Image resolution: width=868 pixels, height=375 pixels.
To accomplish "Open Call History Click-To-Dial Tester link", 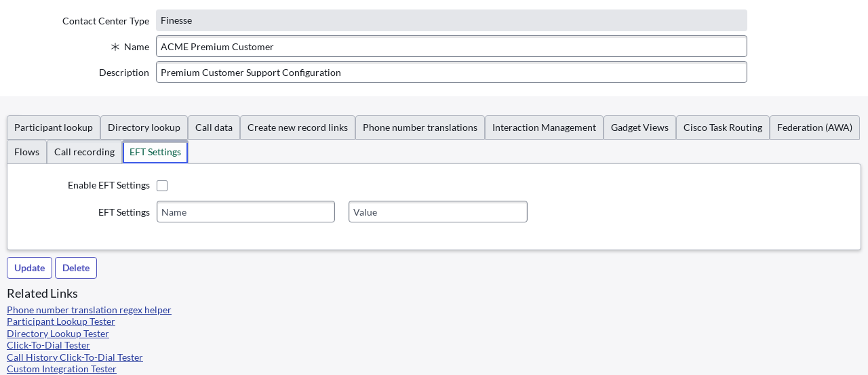I will 75,357.
